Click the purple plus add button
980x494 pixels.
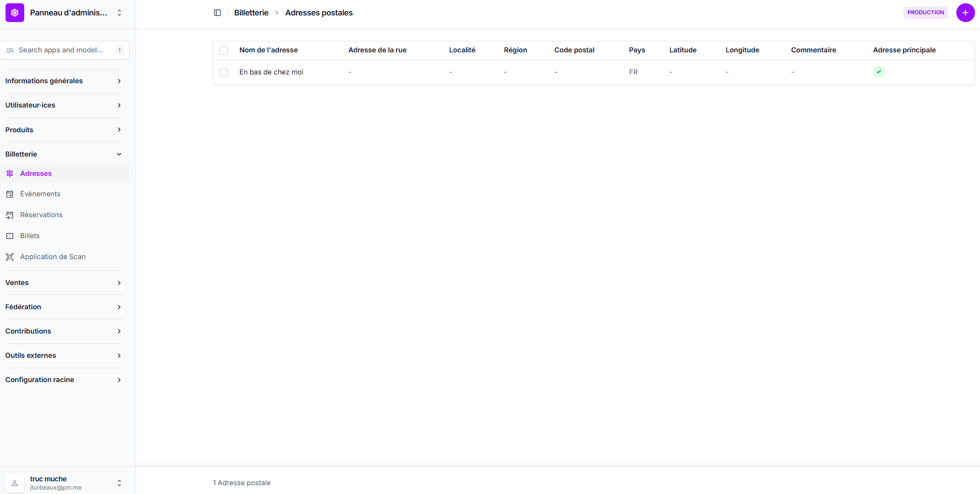pyautogui.click(x=965, y=13)
